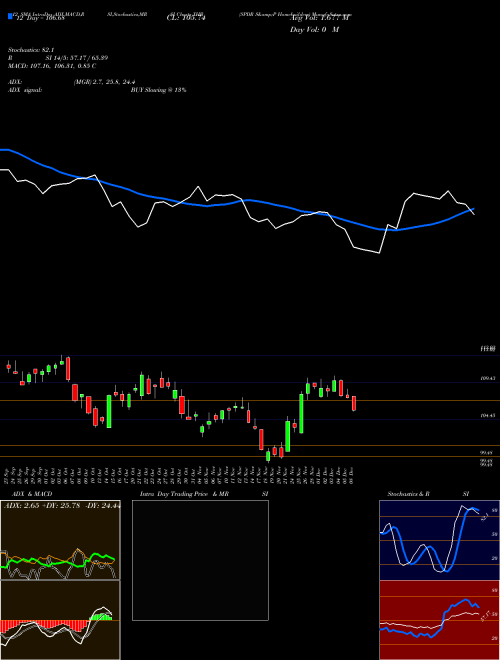The image size is (500, 660).
Task: Click the 'SI 14/3: 57.17 / 63.89' reading
Action: point(77,58)
